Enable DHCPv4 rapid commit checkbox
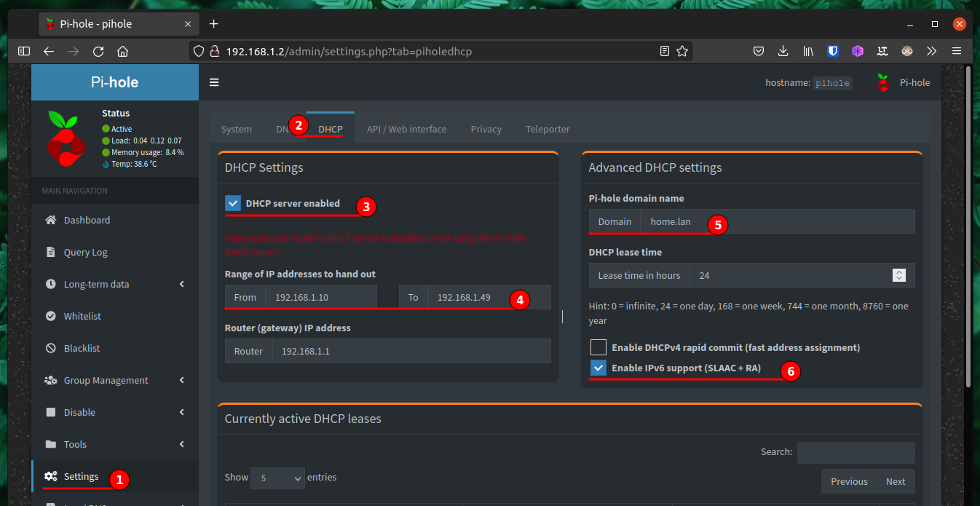Viewport: 980px width, 506px height. click(x=598, y=347)
